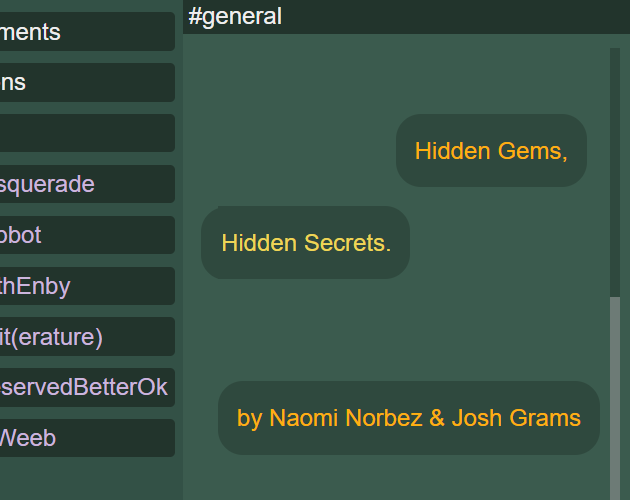Click empty chat space between 'Hidden Secrets.' and byline
Image resolution: width=630 pixels, height=500 pixels.
[x=402, y=330]
